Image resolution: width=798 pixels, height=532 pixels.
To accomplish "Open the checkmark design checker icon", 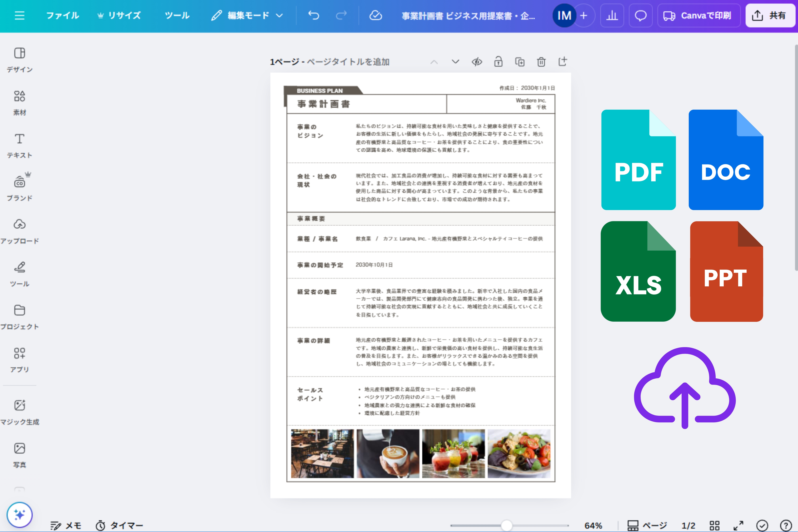I will [x=762, y=525].
